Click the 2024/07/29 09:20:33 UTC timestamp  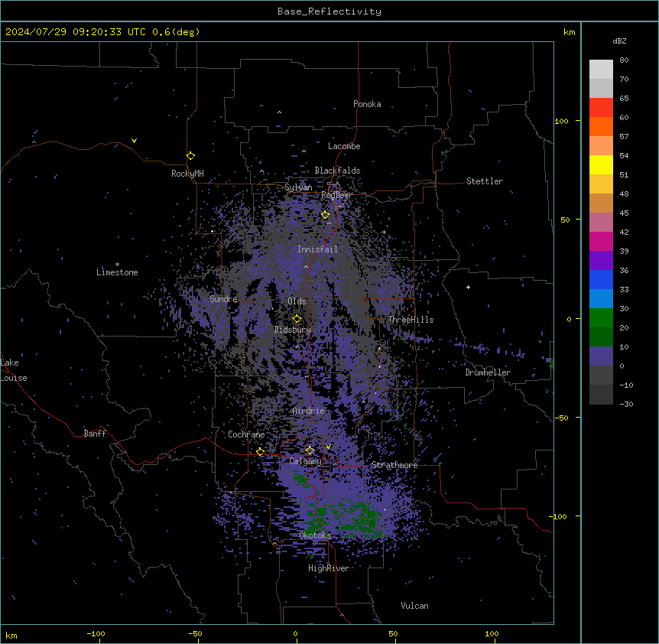(x=76, y=32)
